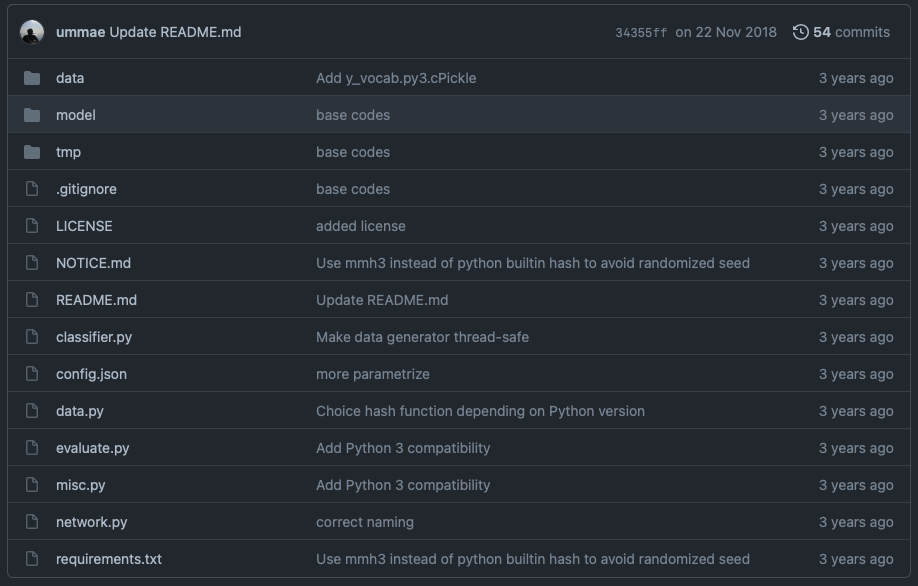This screenshot has width=918, height=586.
Task: Open the README.md file
Action: (96, 300)
